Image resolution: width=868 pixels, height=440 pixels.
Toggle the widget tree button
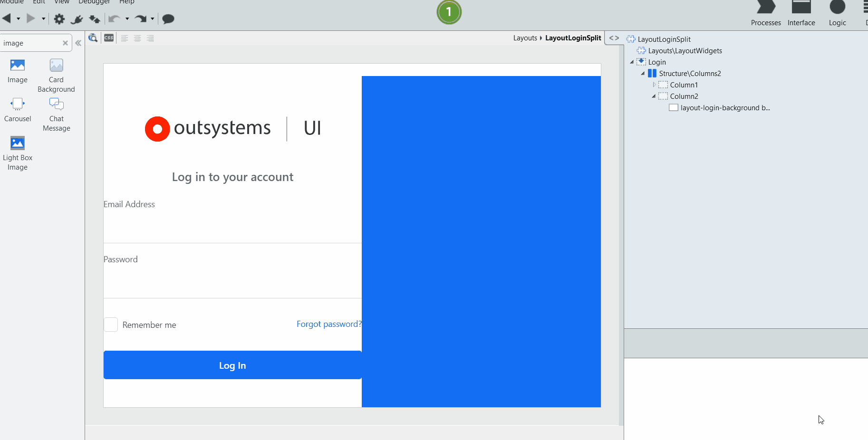coord(614,38)
